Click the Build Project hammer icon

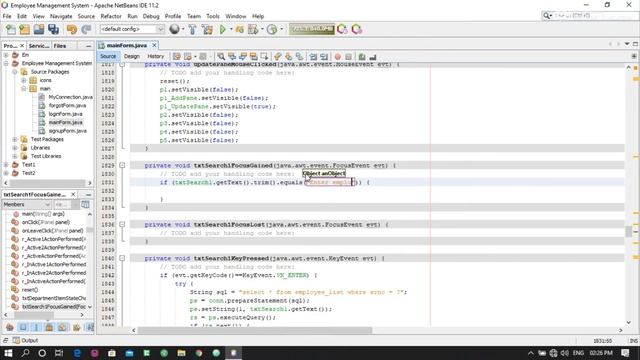pos(192,29)
